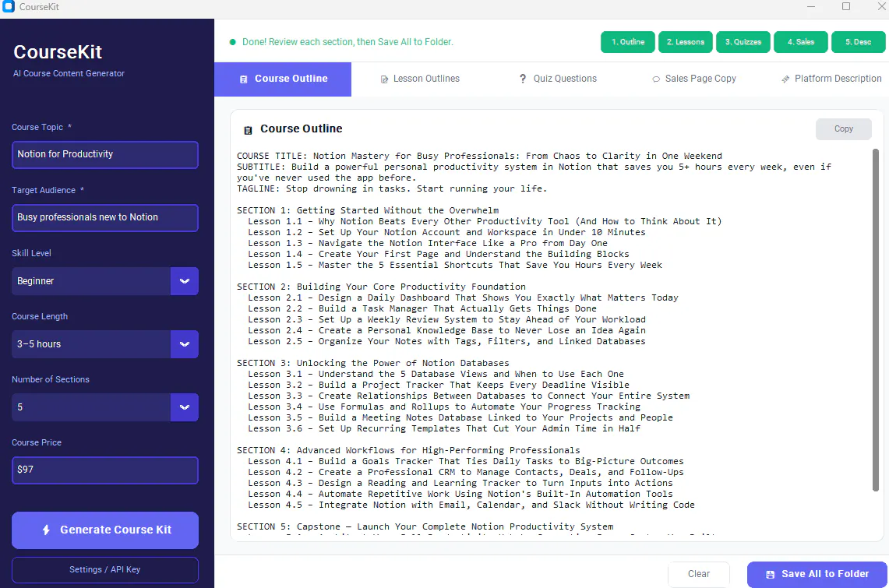Viewport: 889px width, 588px height.
Task: Click SECTION 1: Getting Started Without the Overwhelm
Action: (368, 210)
